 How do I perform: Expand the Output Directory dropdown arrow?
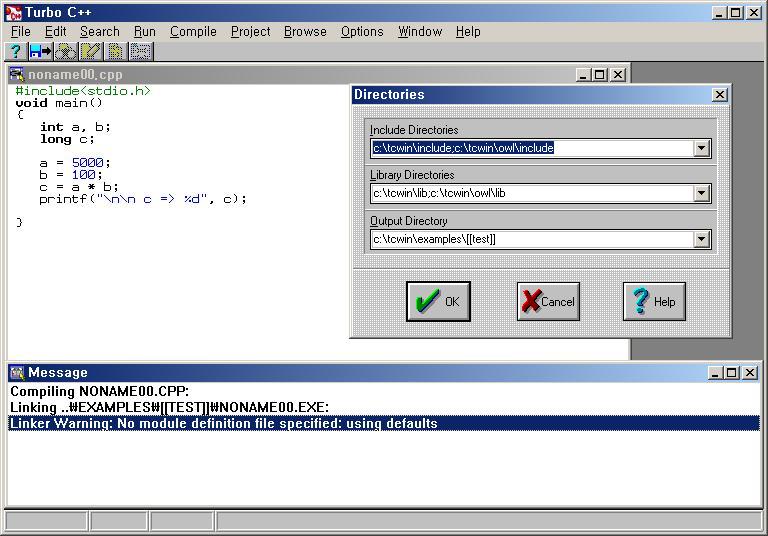point(701,239)
